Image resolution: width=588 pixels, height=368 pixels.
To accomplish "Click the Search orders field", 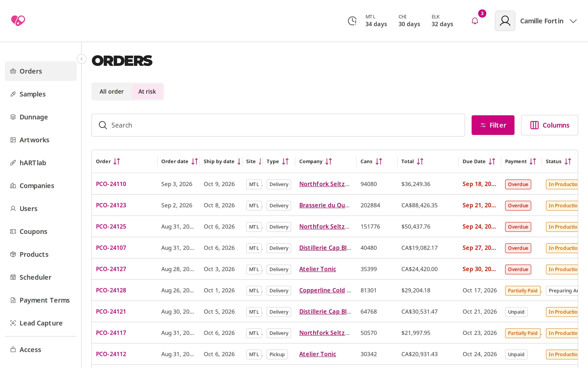I will point(278,125).
